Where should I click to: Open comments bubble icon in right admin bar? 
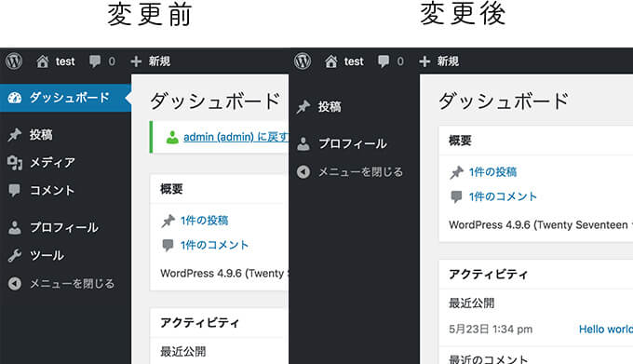pos(384,61)
